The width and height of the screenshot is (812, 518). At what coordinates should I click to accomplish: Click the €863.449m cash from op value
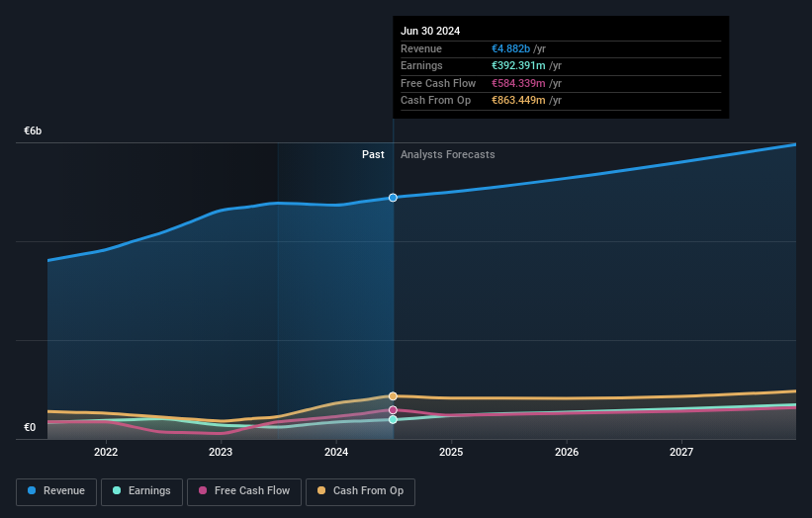point(518,101)
